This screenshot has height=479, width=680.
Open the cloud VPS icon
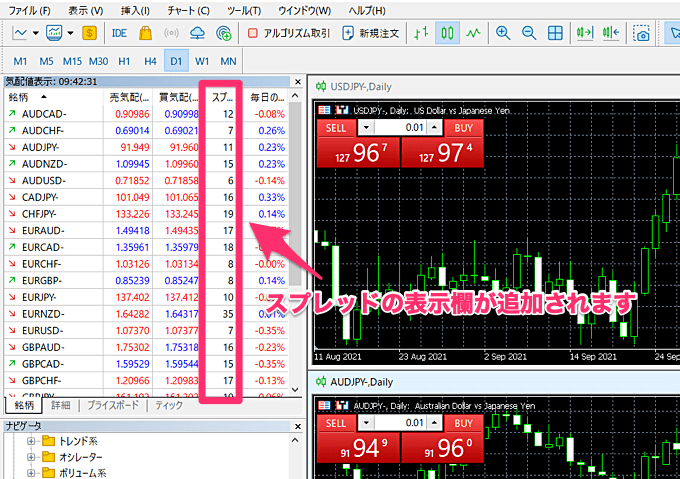click(197, 33)
